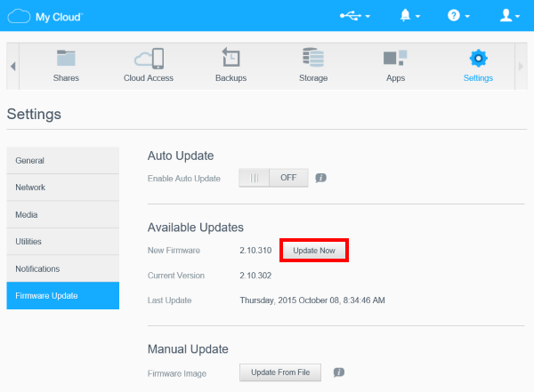Select the Shares label in navigation
This screenshot has height=392, width=534.
(66, 78)
